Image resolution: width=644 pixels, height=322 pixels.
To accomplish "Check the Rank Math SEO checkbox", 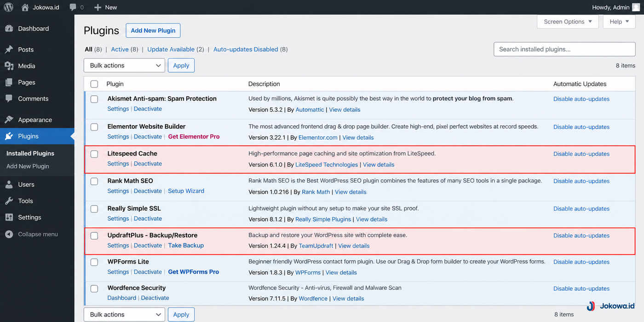I will [94, 181].
